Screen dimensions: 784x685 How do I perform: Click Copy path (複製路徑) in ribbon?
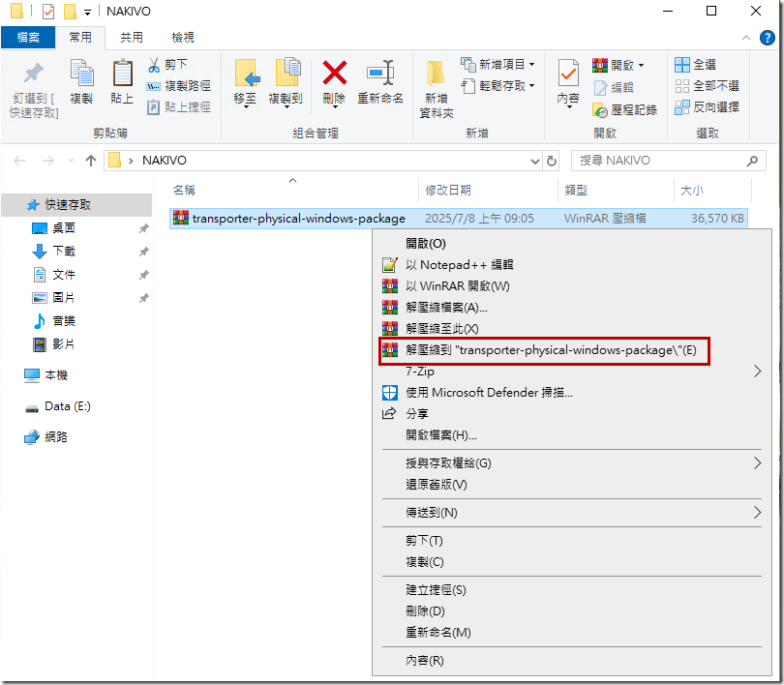(x=178, y=86)
